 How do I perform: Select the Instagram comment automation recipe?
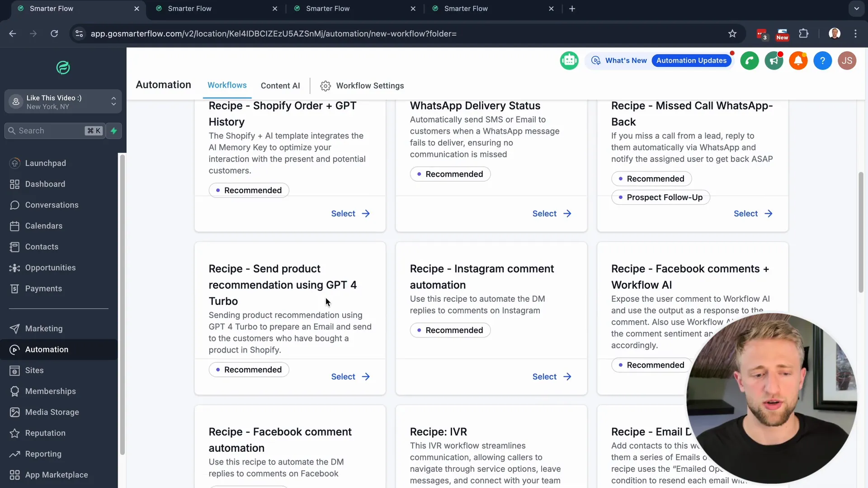[x=552, y=377]
